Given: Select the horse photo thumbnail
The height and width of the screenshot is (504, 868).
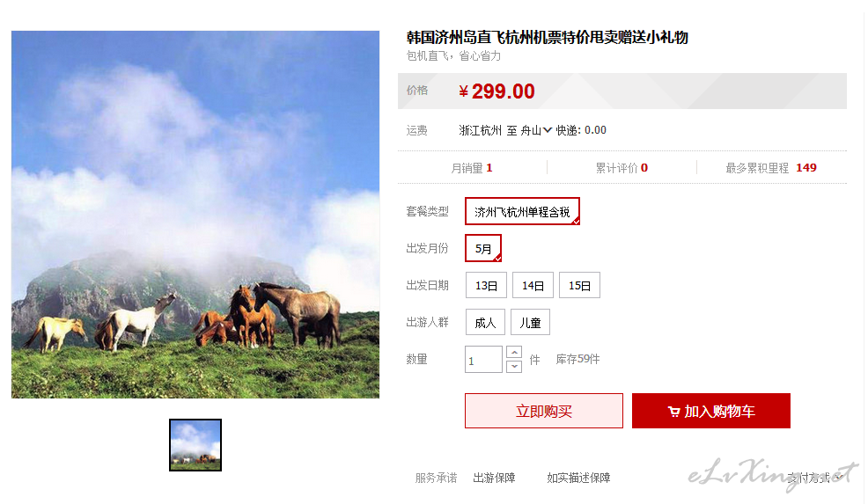Looking at the screenshot, I should 195,445.
